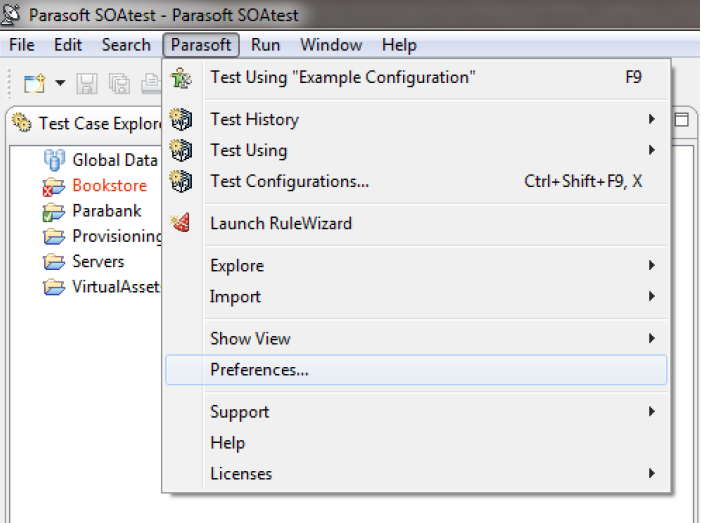This screenshot has width=701, height=523.
Task: Select Global Data in the tree
Action: (115, 160)
